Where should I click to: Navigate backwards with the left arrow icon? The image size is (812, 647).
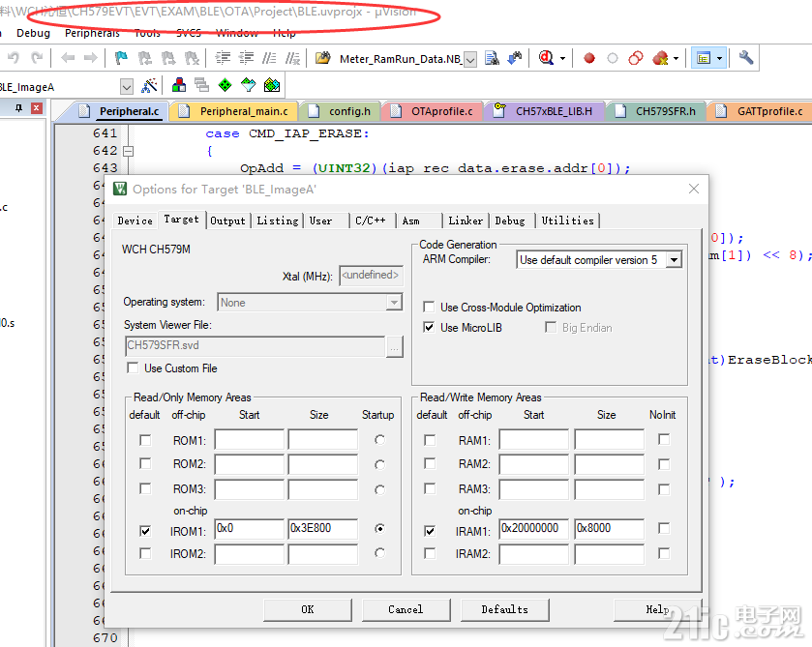pyautogui.click(x=68, y=57)
